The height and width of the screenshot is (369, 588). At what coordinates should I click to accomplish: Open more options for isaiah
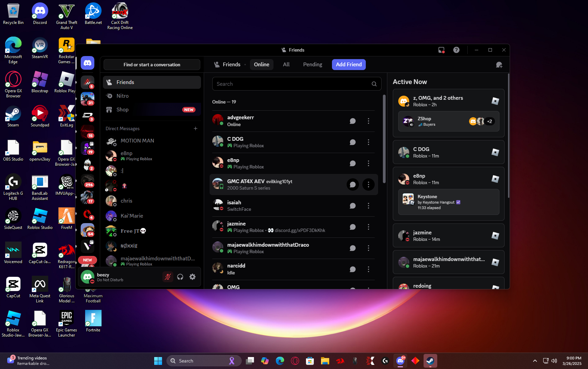click(x=369, y=206)
